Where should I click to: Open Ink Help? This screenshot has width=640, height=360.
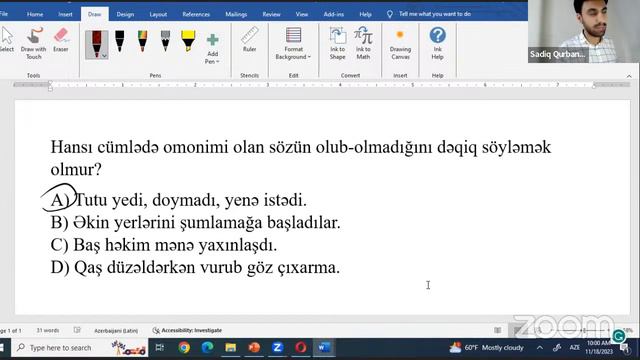click(438, 43)
